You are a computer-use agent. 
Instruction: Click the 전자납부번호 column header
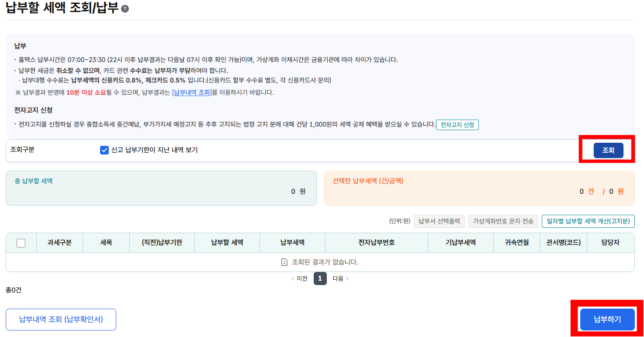coord(376,243)
